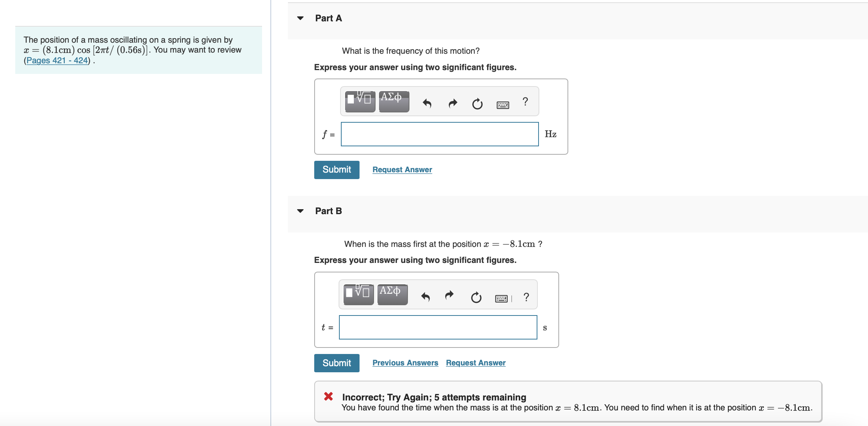Image resolution: width=868 pixels, height=426 pixels.
Task: View Previous Answers for Part B
Action: 405,363
